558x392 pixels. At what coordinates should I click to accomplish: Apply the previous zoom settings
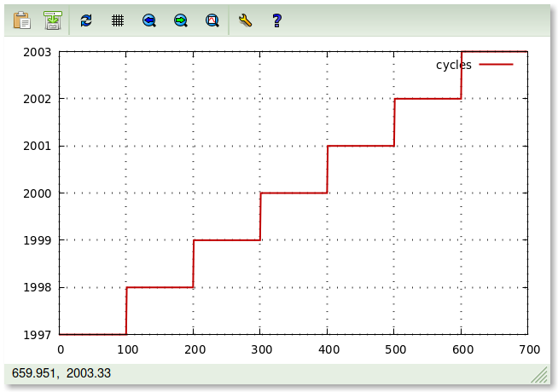(149, 20)
